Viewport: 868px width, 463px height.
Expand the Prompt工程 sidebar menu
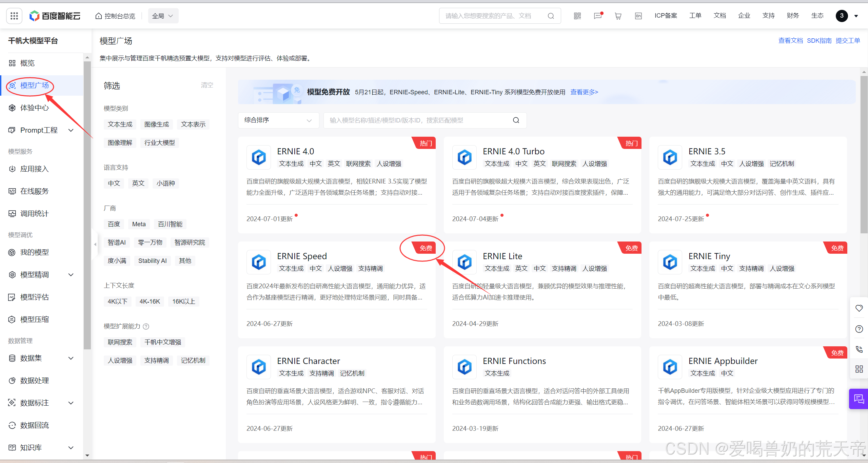pos(71,130)
